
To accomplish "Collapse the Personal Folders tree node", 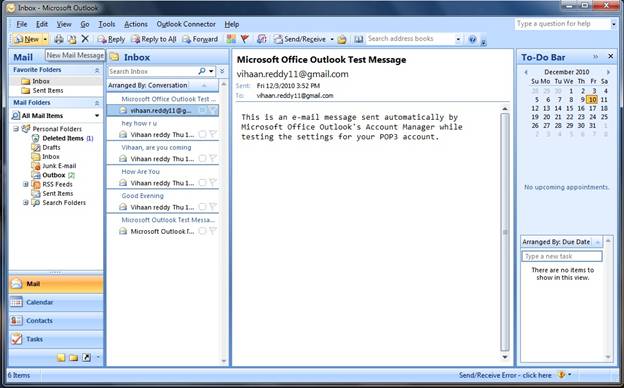I will pos(16,129).
